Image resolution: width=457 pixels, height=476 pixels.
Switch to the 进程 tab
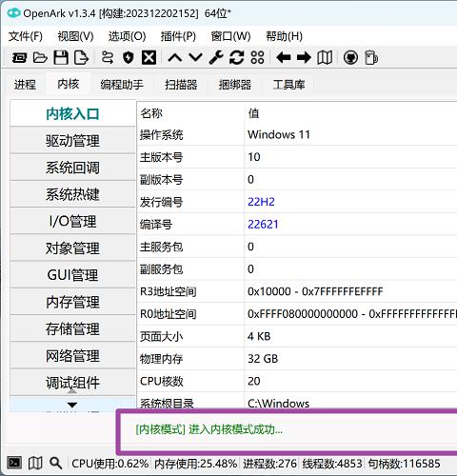click(25, 85)
